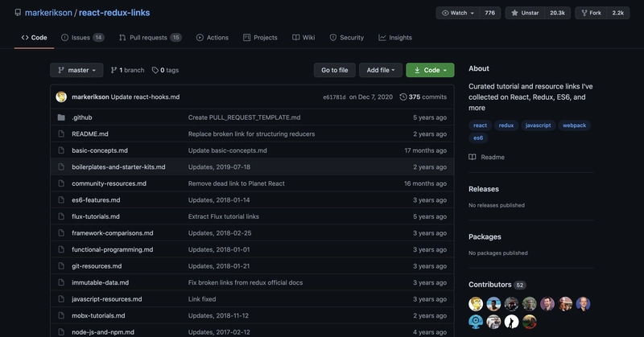Open the first contributor avatar
The width and height of the screenshot is (644, 337).
(x=476, y=304)
